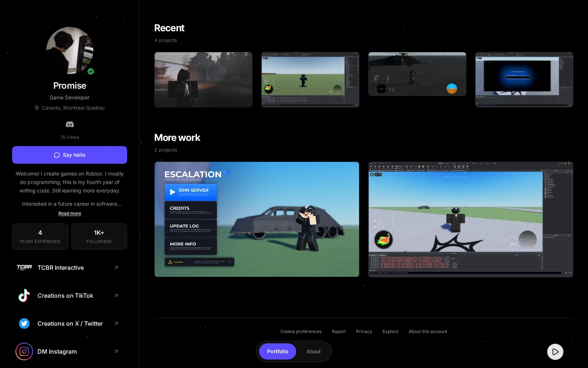Open the large studio editor project thumbnail

(471, 219)
